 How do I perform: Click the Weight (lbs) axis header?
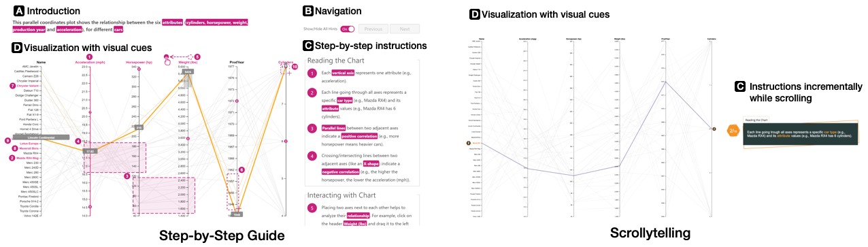[x=188, y=62]
